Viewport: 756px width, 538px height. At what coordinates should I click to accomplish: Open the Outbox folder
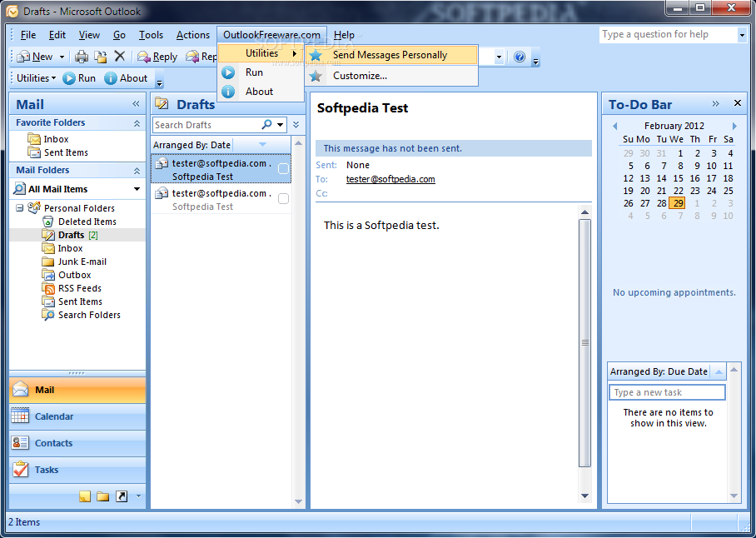pyautogui.click(x=67, y=275)
